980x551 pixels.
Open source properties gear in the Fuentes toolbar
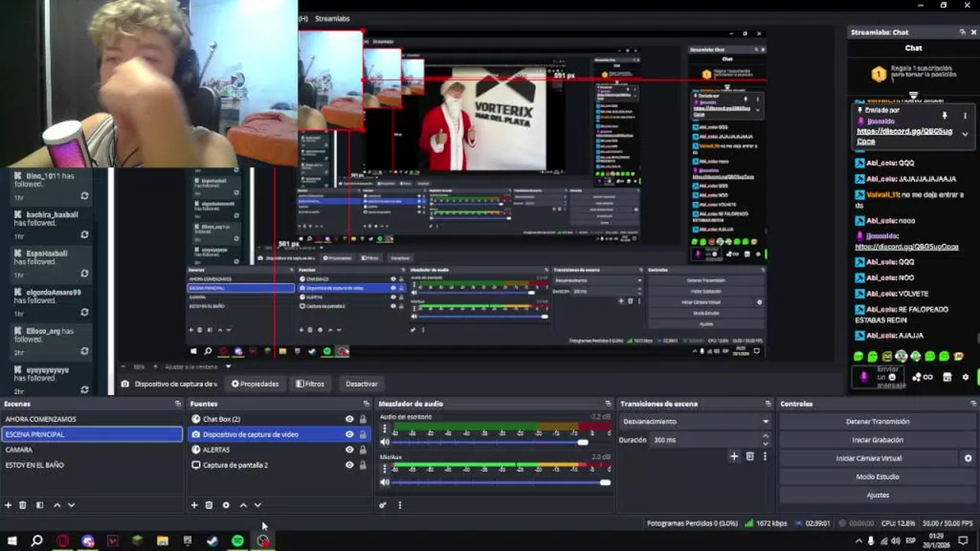pyautogui.click(x=226, y=505)
